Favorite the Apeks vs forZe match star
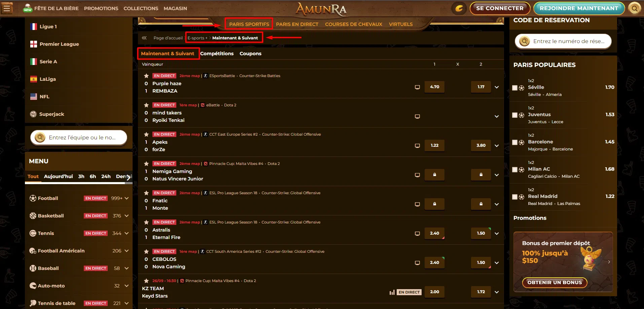The image size is (644, 309). [x=146, y=135]
